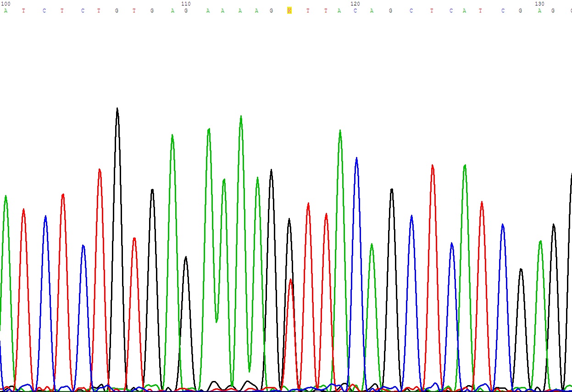Screen dimensions: 572x392
Task: Select the G base right before K
Action: pyautogui.click(x=271, y=11)
